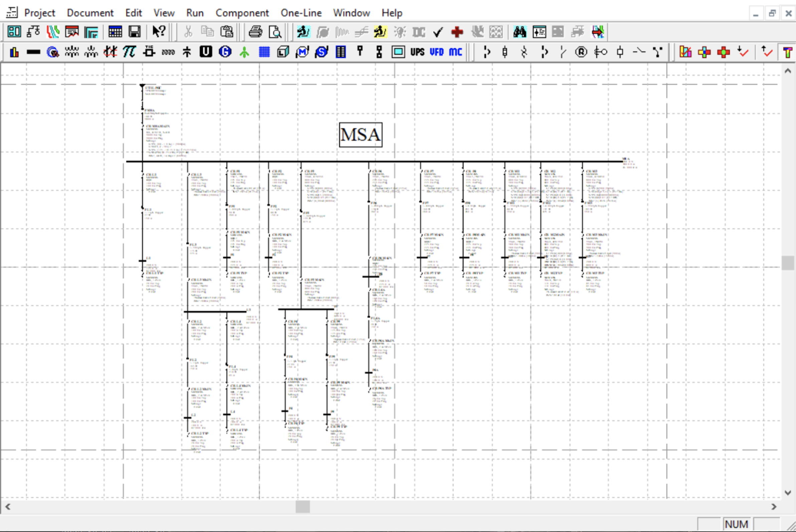Screen dimensions: 796x532
Task: Select the blue G generator component
Action: coord(225,52)
